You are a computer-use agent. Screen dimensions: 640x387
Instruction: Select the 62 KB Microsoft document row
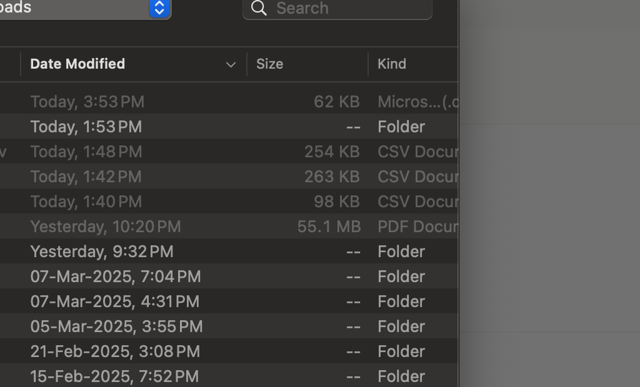point(229,102)
